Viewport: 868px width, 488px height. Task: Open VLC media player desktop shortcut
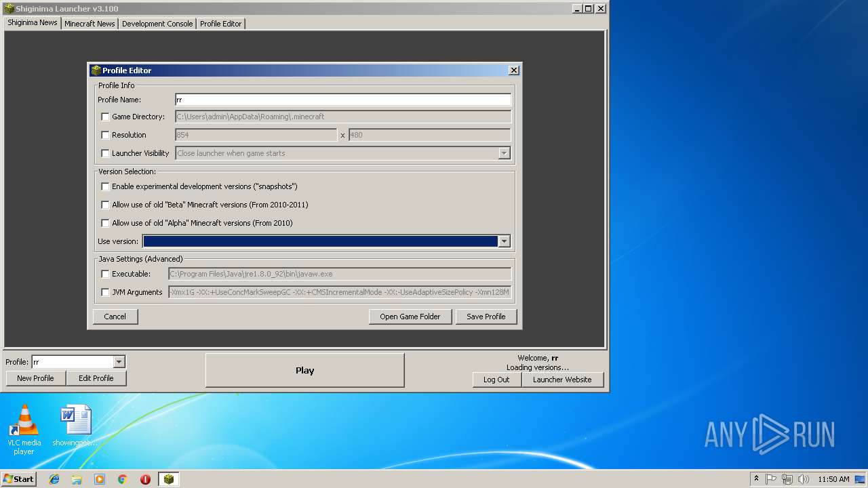(x=24, y=429)
